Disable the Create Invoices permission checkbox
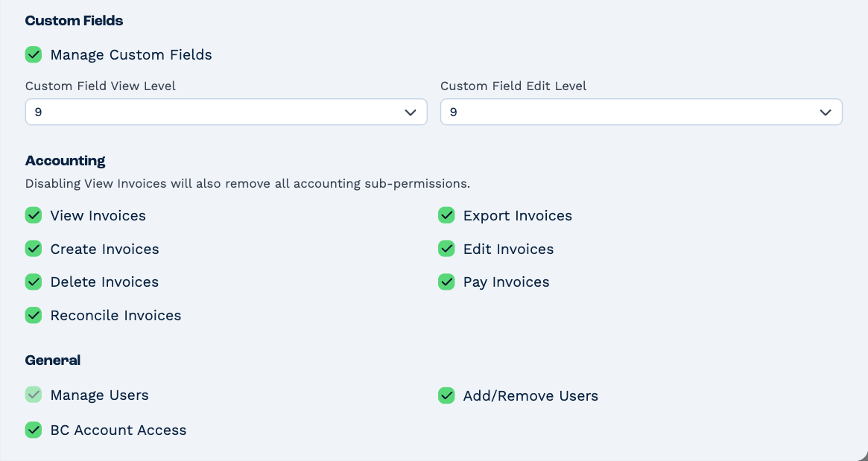 (x=34, y=249)
